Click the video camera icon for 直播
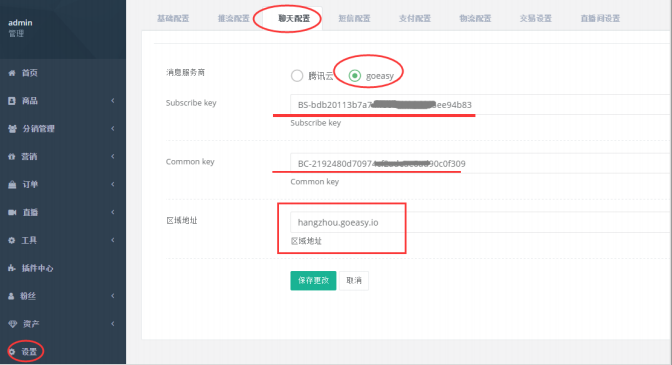This screenshot has width=672, height=365. coord(12,212)
